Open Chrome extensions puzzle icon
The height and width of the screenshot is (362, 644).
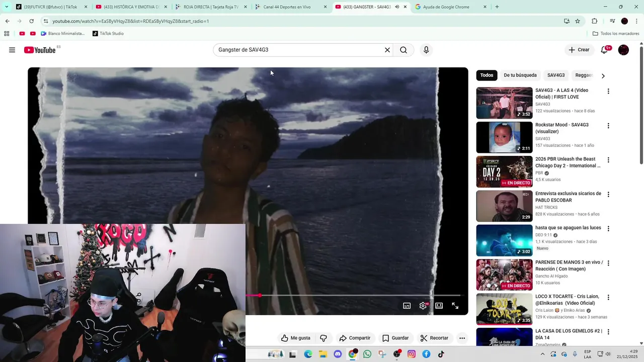point(594,21)
